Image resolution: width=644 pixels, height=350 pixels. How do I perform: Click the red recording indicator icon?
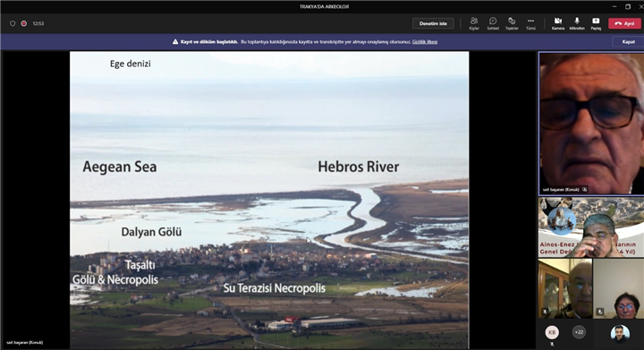(24, 23)
